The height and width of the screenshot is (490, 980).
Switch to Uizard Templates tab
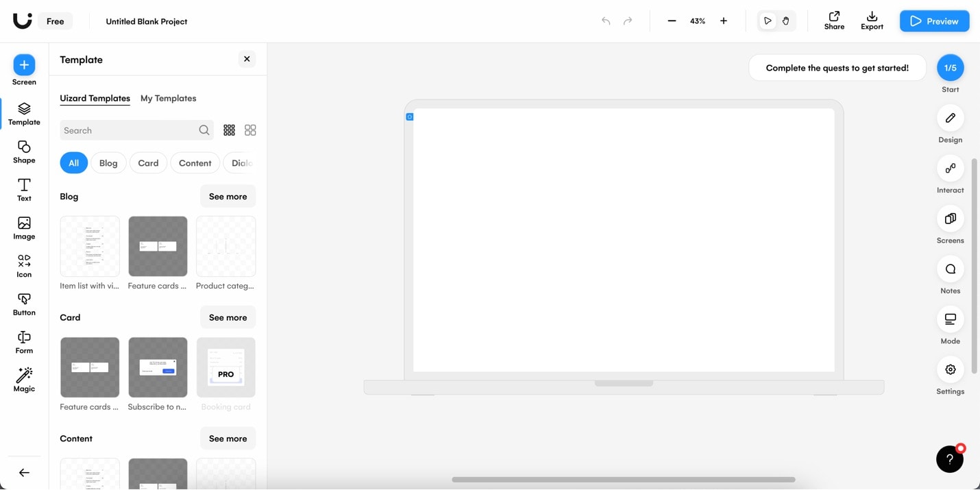(95, 98)
